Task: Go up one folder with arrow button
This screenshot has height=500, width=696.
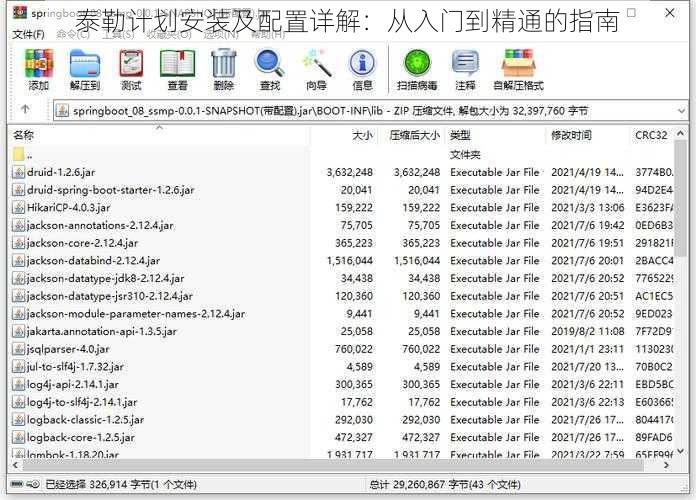Action: pyautogui.click(x=25, y=109)
